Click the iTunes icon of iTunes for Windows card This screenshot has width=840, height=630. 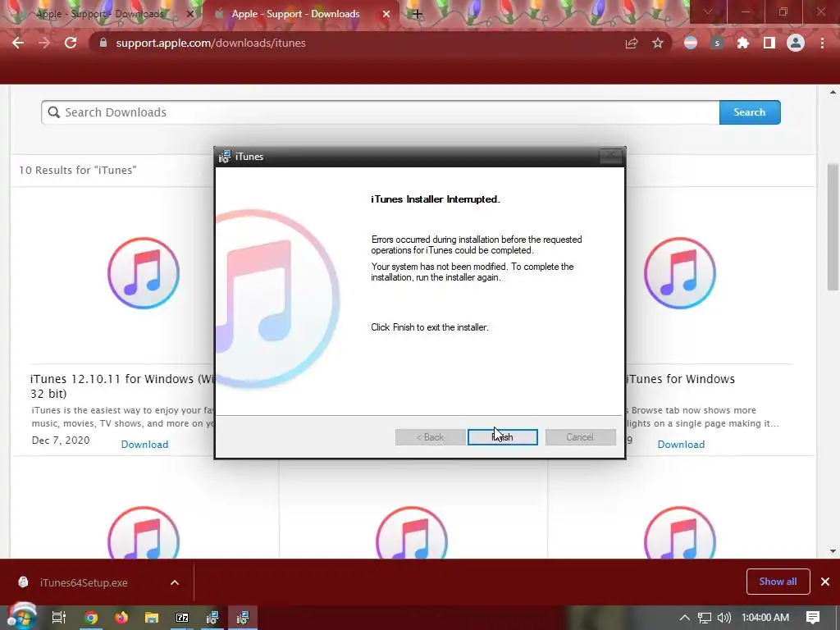point(680,273)
